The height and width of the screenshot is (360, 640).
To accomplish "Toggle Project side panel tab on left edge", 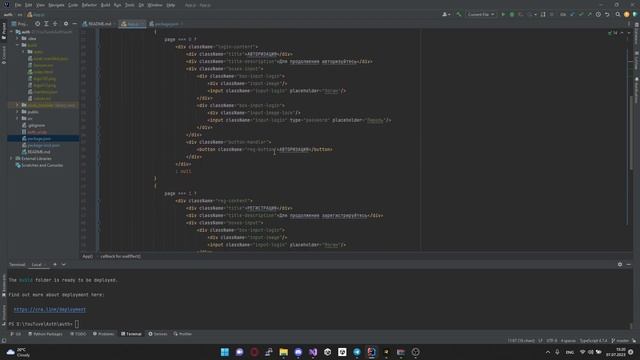I will (x=4, y=30).
